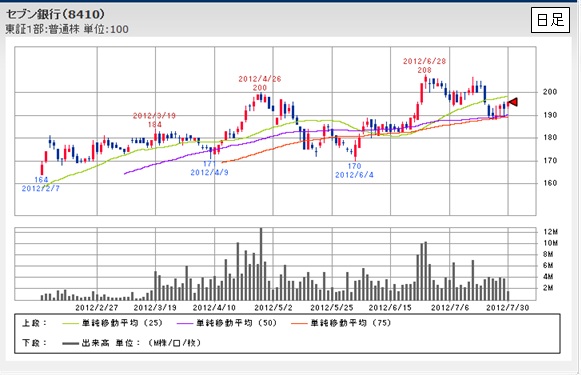
Task: Click the 4M volume axis value
Action: coord(548,277)
